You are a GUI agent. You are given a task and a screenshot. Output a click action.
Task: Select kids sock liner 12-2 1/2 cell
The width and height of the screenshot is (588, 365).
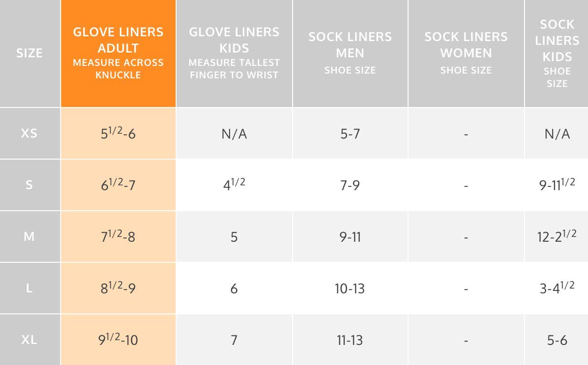point(556,236)
